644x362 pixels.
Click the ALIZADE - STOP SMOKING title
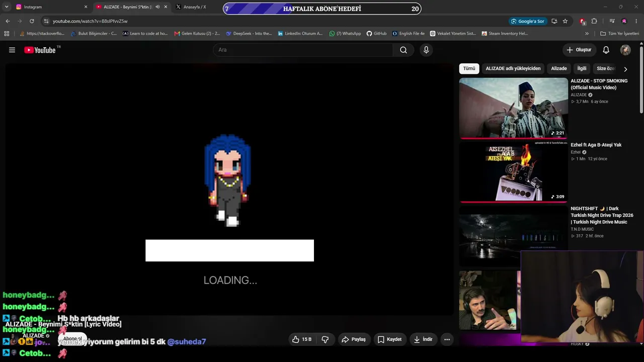click(599, 84)
